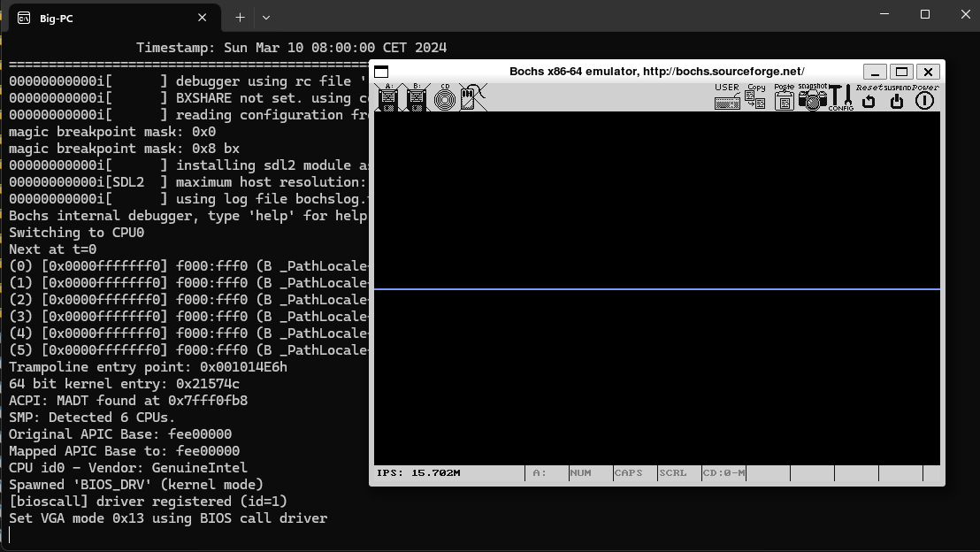Click the Bochs emulator title bar text
Image resolution: width=980 pixels, height=552 pixels.
pyautogui.click(x=657, y=72)
